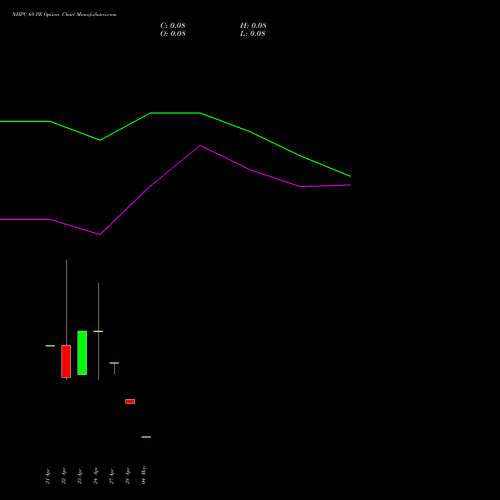
Task: Click the high value 'H: 0.08'
Action: pos(253,26)
